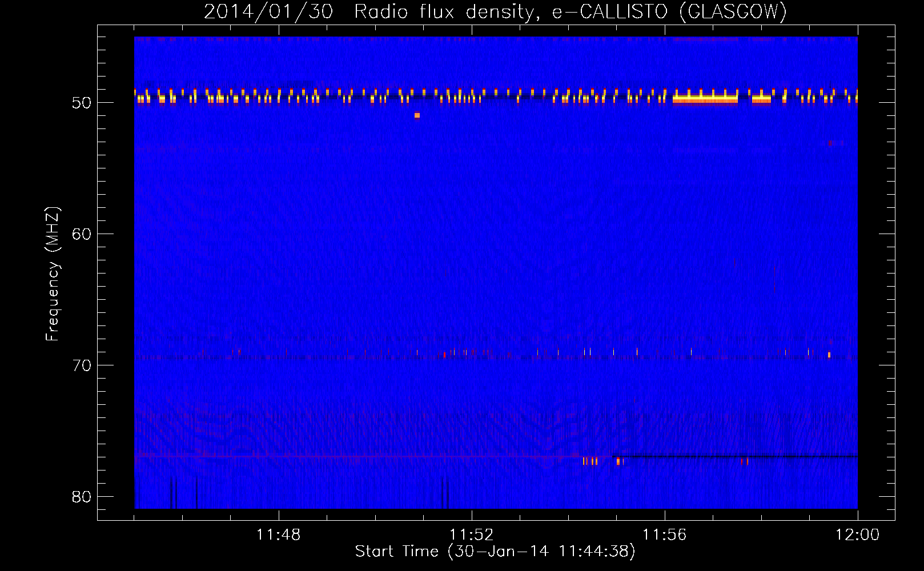Click the 11:48 time tick label
Viewport: 924px width, 571px height.
pos(278,535)
